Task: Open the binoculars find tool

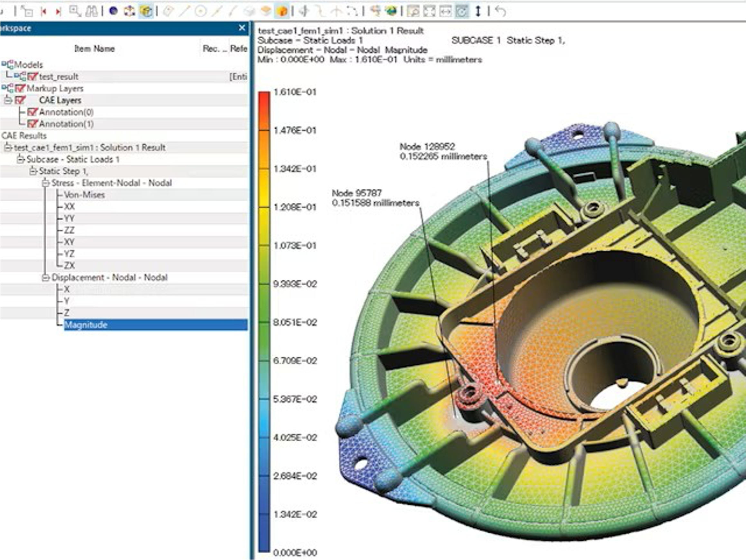Action: point(91,12)
